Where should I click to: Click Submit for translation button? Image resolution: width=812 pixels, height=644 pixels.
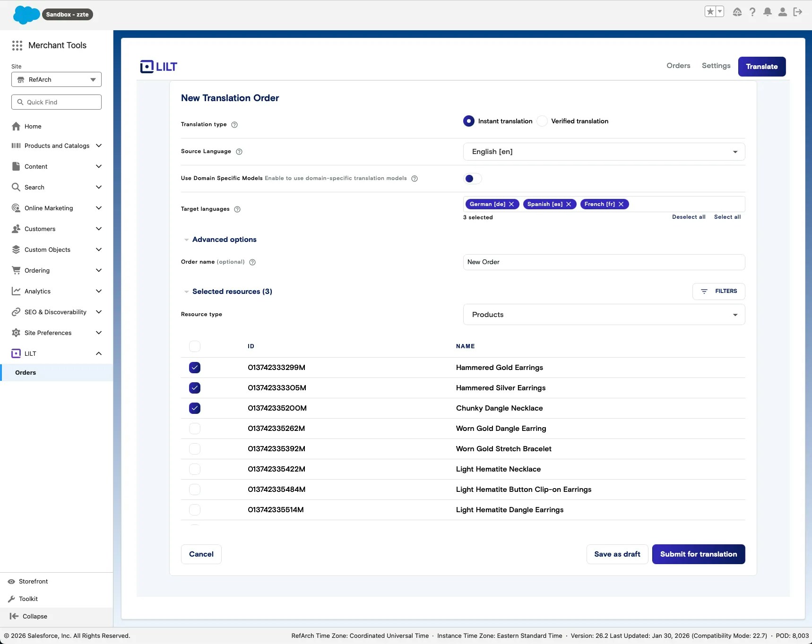point(698,554)
